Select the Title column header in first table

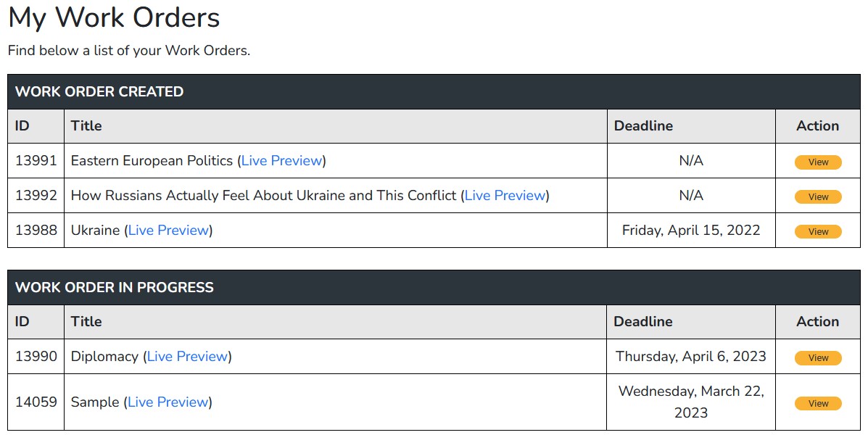pyautogui.click(x=85, y=125)
